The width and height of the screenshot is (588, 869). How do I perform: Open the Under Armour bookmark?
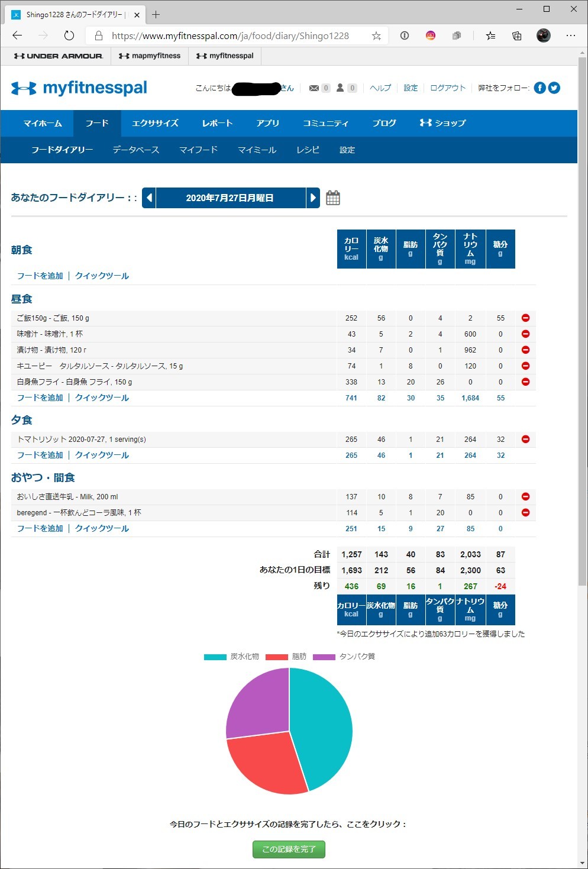tap(58, 56)
